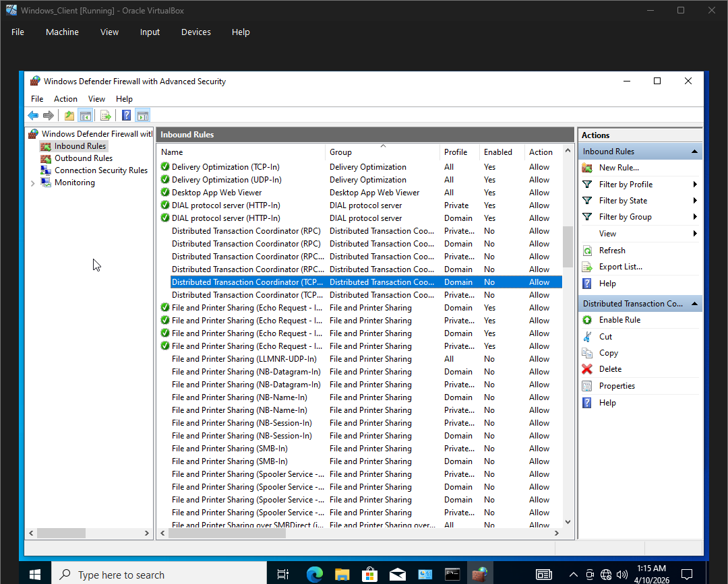Viewport: 728px width, 584px height.
Task: Click green check of Desktop App Web Viewer
Action: pos(165,192)
